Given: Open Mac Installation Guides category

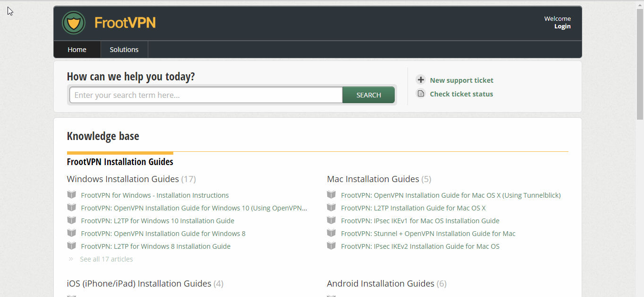Looking at the screenshot, I should click(373, 179).
